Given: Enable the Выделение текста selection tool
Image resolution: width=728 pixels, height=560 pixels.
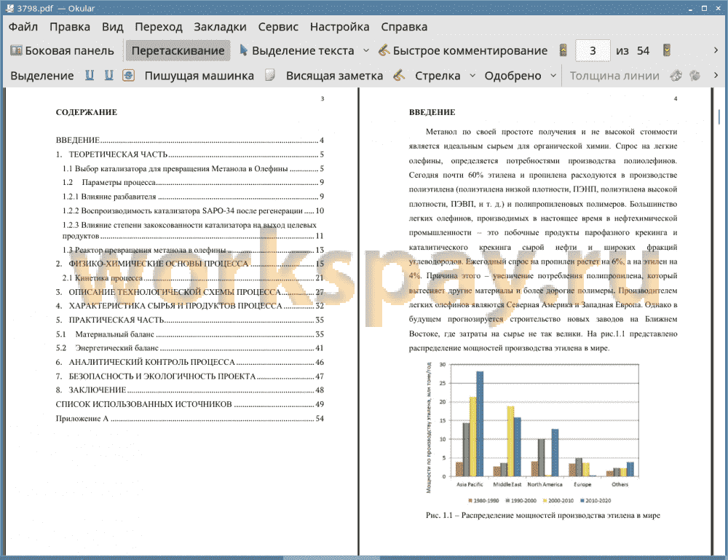Looking at the screenshot, I should [x=297, y=51].
